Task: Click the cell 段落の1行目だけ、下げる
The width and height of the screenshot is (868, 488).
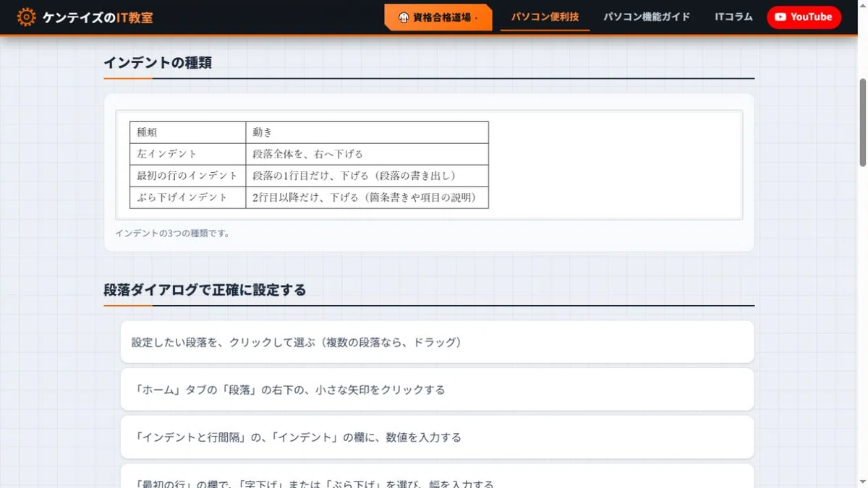Action: pos(367,176)
